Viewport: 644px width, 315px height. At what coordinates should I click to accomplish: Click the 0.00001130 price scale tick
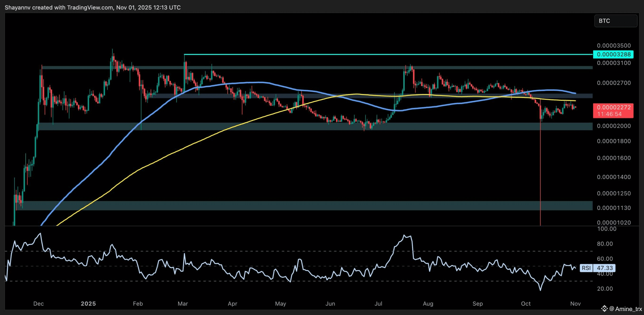pyautogui.click(x=614, y=208)
